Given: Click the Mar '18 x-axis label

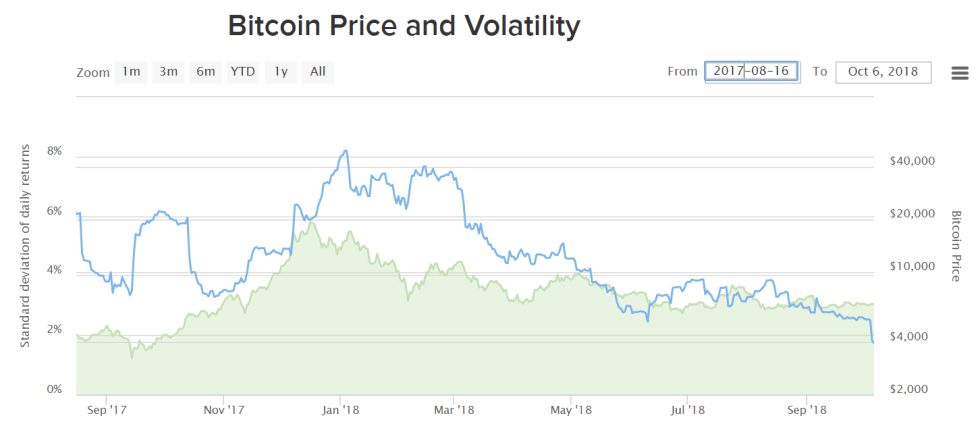Looking at the screenshot, I should click(x=456, y=409).
